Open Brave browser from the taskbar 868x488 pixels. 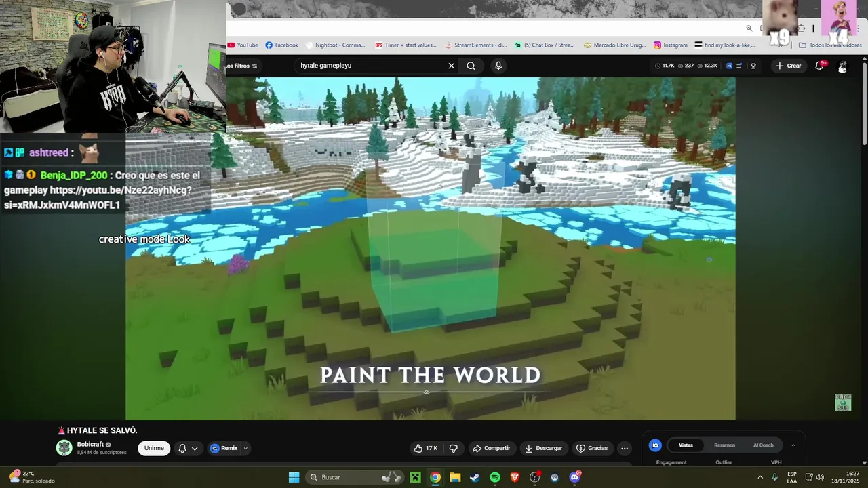[x=515, y=477]
